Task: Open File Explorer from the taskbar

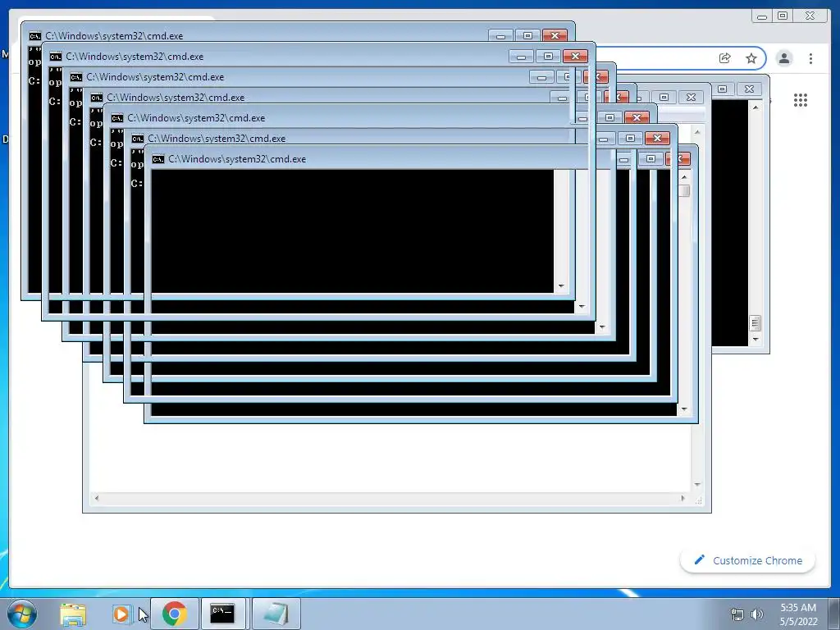Action: pos(73,614)
